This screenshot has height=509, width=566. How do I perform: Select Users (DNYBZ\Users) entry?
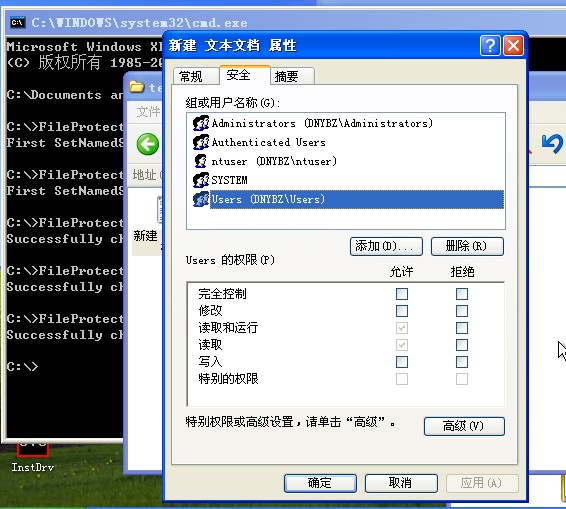pyautogui.click(x=357, y=199)
